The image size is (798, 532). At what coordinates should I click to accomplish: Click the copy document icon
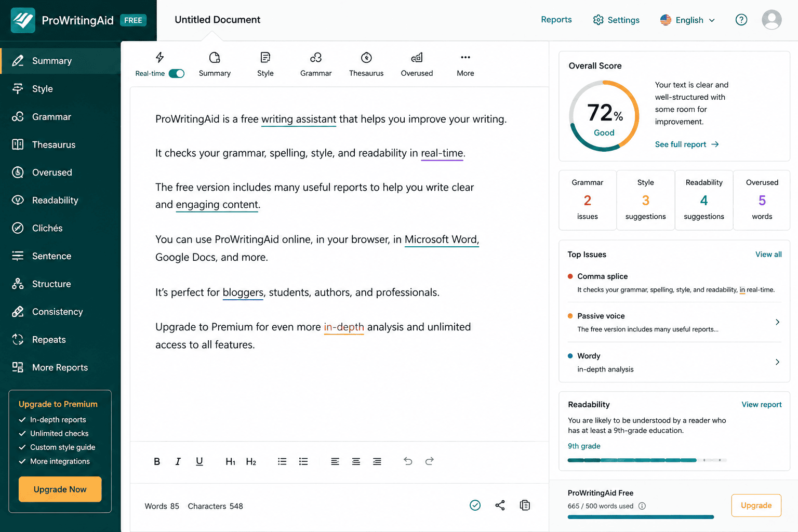[525, 505]
